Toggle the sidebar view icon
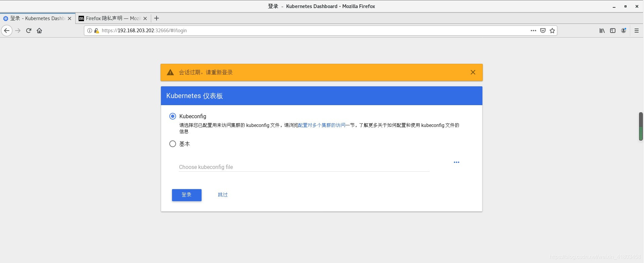The image size is (644, 263). 613,31
